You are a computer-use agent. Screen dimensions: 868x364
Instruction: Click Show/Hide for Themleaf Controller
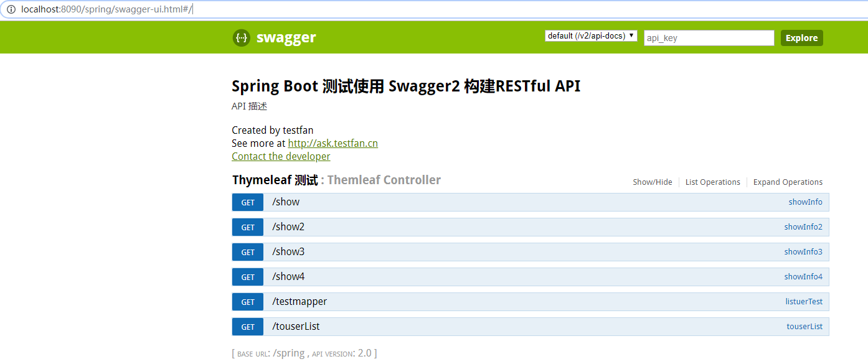click(x=653, y=182)
